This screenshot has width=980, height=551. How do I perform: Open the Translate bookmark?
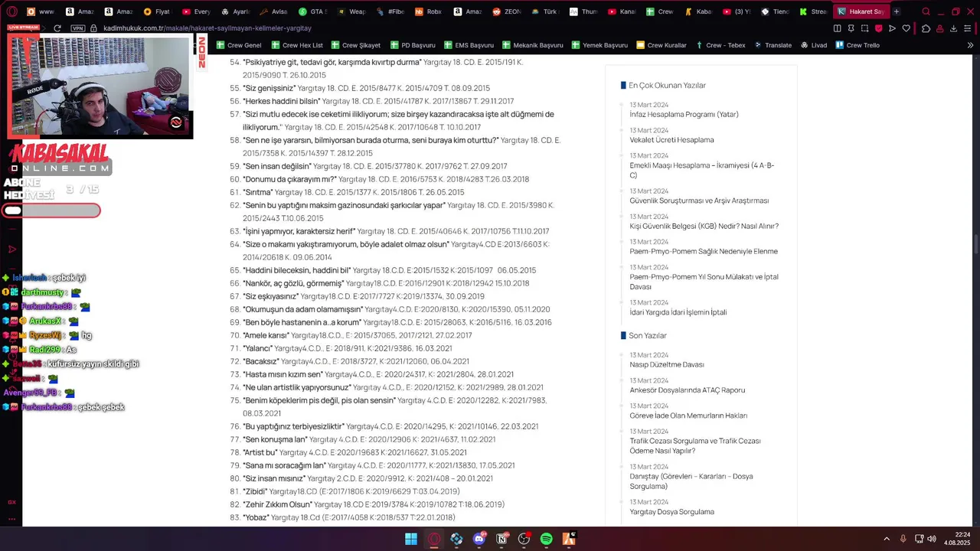click(x=773, y=45)
